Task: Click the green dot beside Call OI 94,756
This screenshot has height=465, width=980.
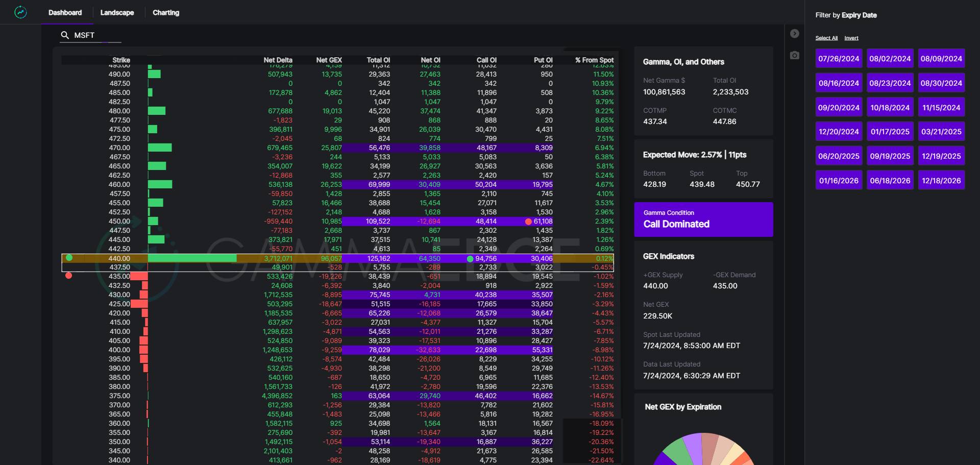Action: tap(470, 259)
